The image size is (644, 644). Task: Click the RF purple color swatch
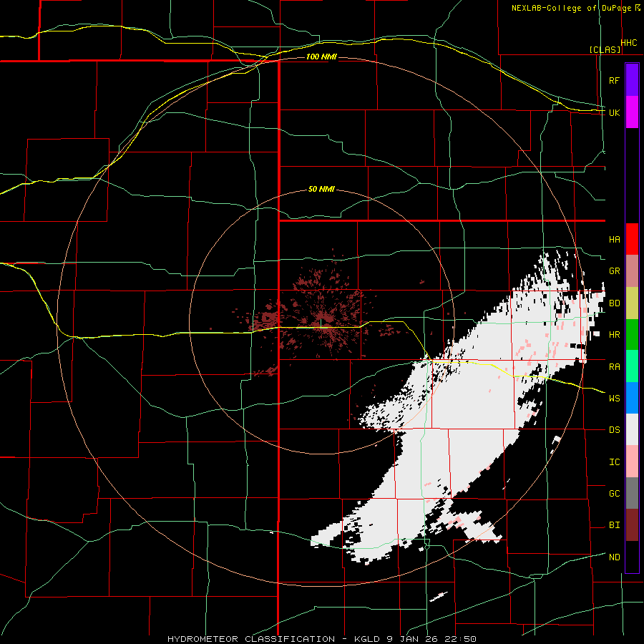point(632,80)
